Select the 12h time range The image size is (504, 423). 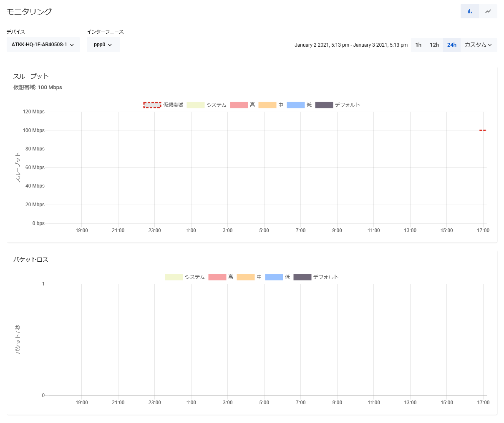(434, 45)
